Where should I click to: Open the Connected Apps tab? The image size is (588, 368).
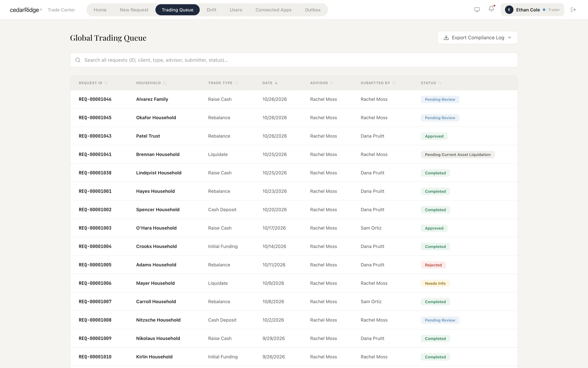(x=273, y=10)
